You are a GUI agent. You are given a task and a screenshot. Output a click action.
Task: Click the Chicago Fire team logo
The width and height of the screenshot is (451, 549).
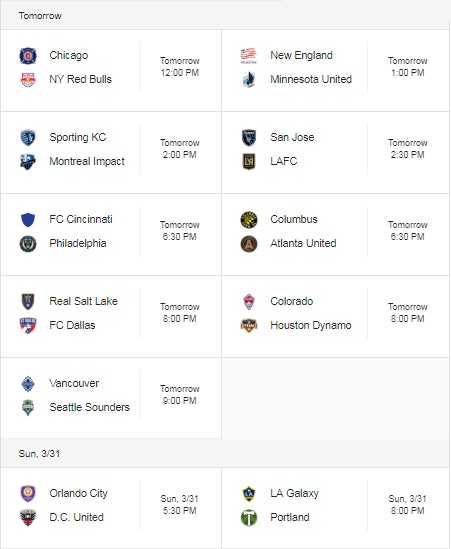[x=28, y=56]
